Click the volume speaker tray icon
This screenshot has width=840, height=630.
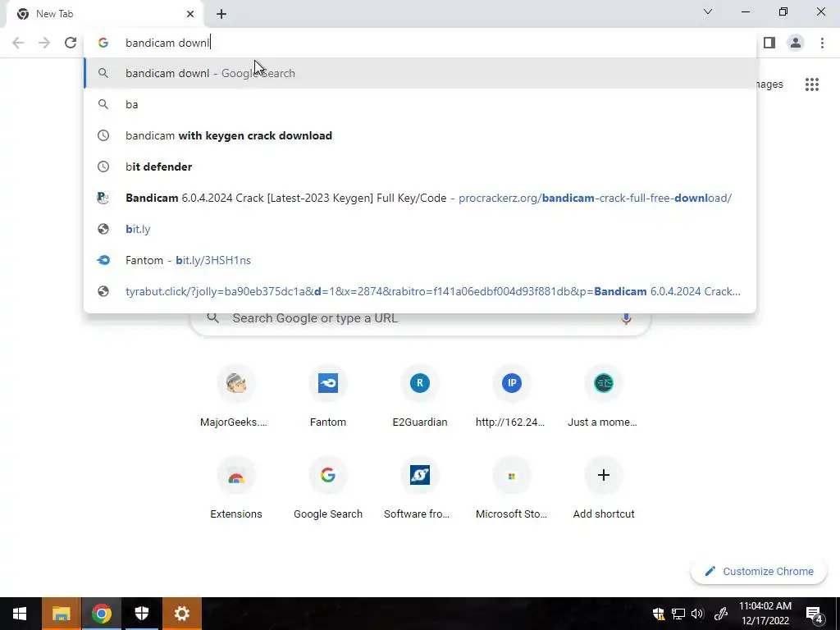(x=697, y=614)
